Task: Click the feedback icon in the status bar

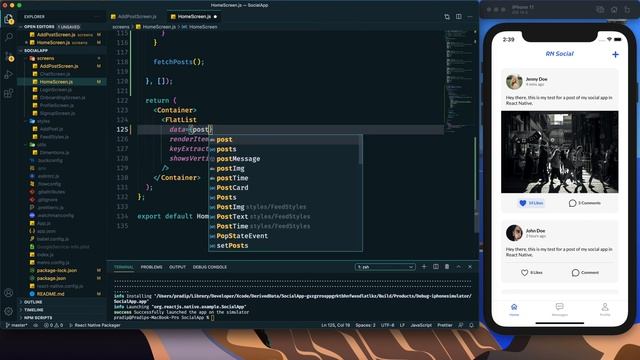Action: [x=461, y=325]
